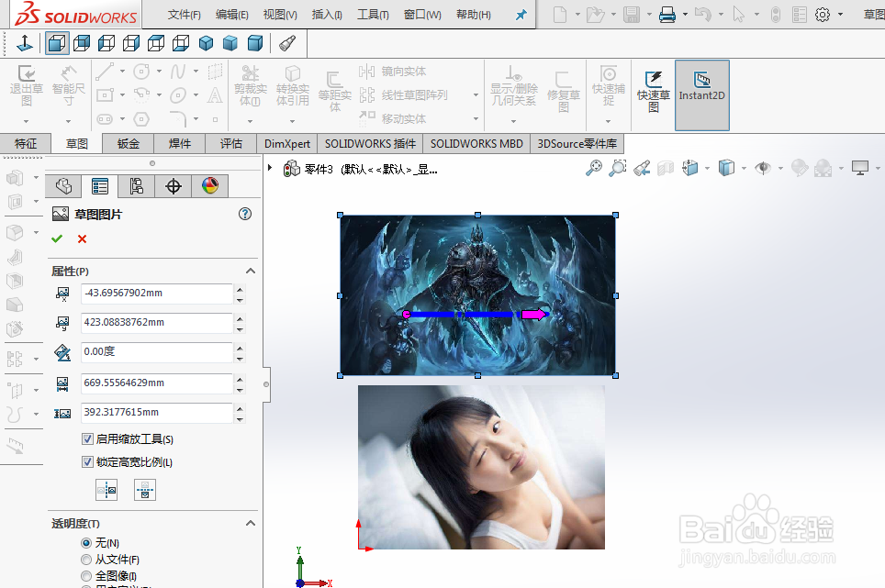
Task: Click 修复草图 repair sketch
Action: [564, 92]
